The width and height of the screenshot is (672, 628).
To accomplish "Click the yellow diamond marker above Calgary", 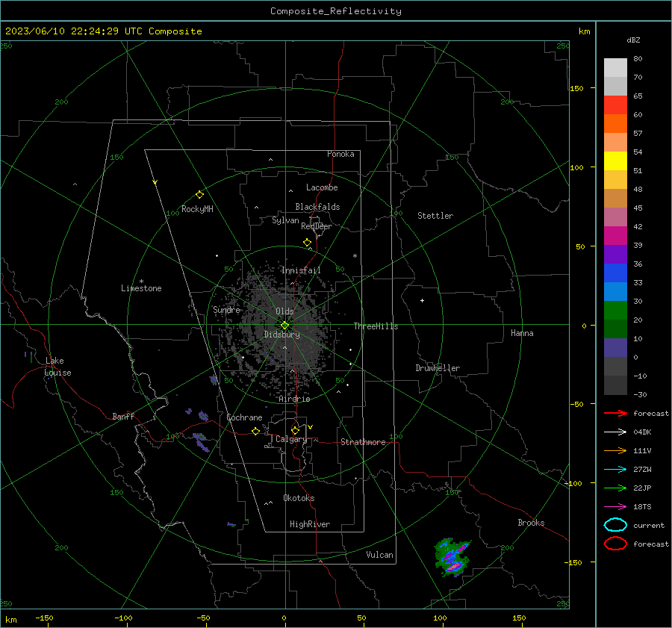I will click(295, 430).
